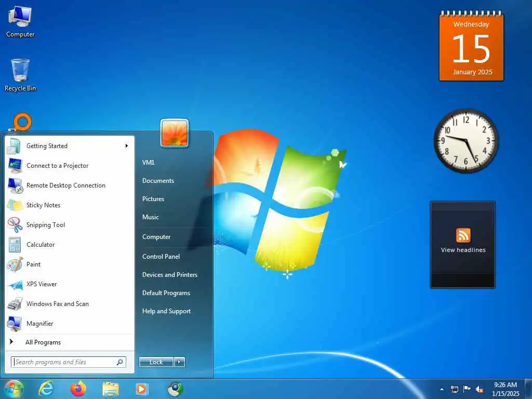
Task: Open the XPS Viewer icon
Action: click(x=15, y=284)
